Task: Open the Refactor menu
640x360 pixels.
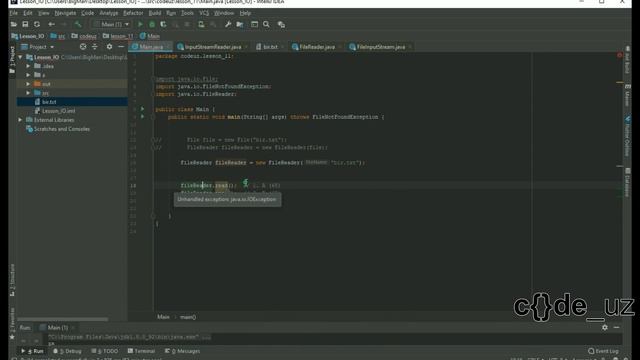Action: pos(133,13)
